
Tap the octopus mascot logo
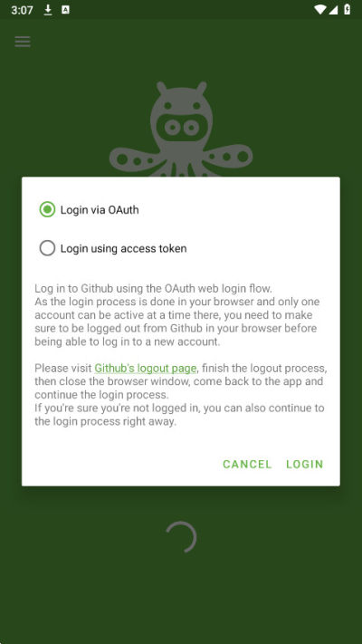coord(181,129)
